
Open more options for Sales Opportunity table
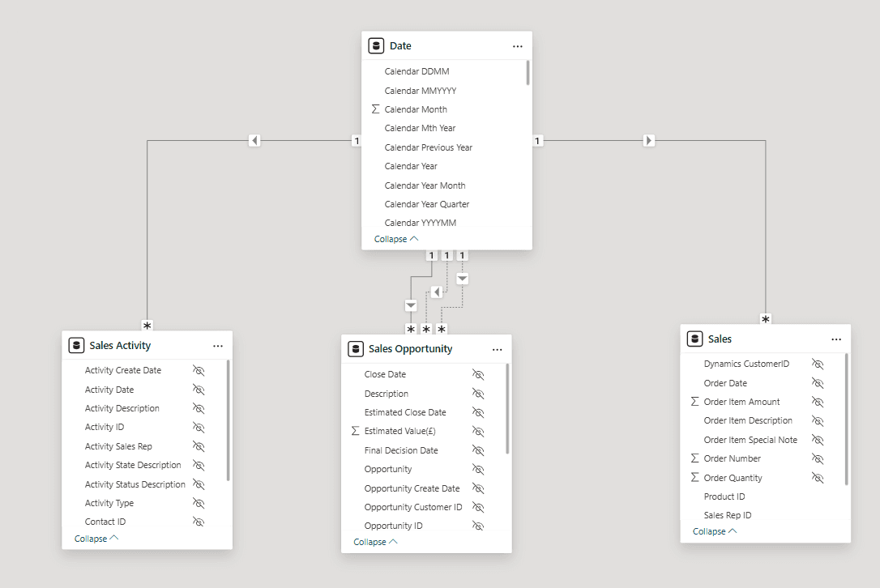[x=498, y=349]
